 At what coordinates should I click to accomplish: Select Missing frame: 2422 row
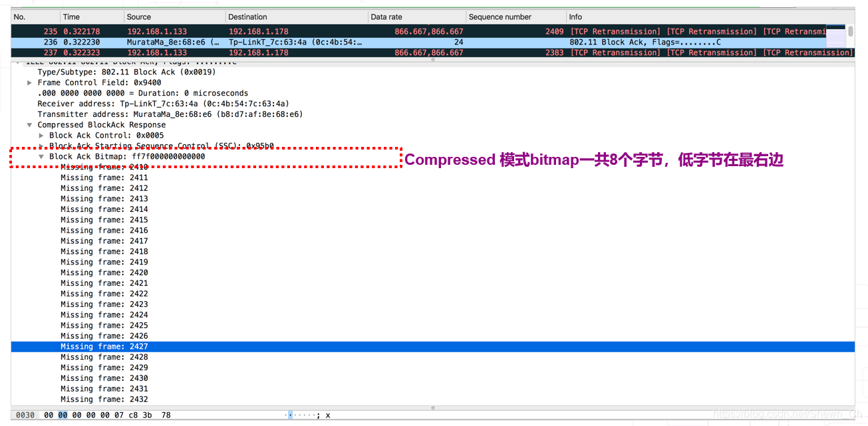point(432,294)
